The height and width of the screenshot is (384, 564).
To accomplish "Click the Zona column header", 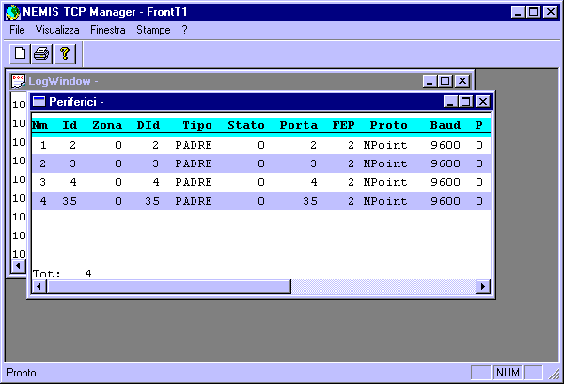I will coord(107,125).
